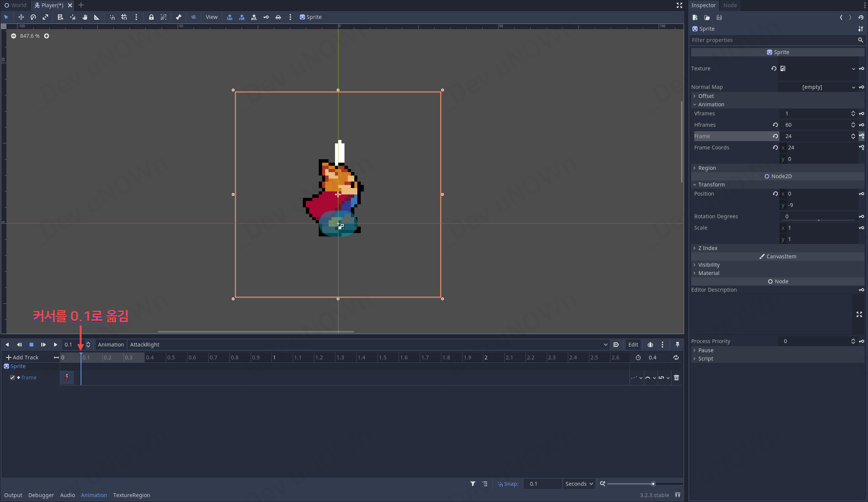Open the Seconds snap unit dropdown

tap(579, 484)
